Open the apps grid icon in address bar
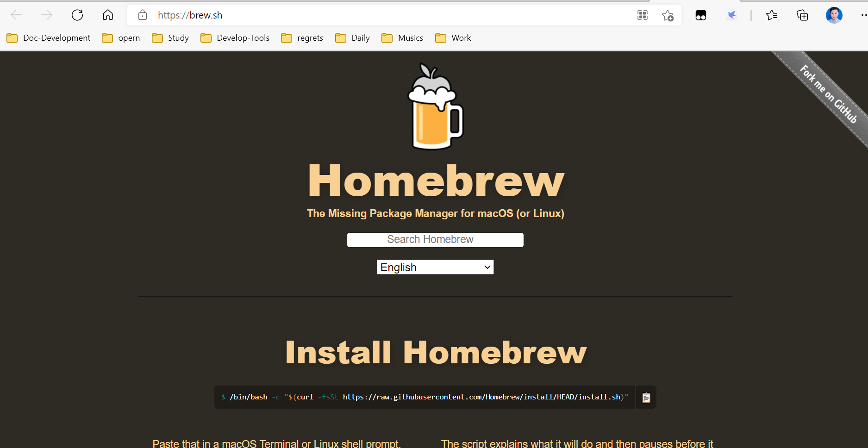Screen dimensions: 868x448 coord(643,15)
